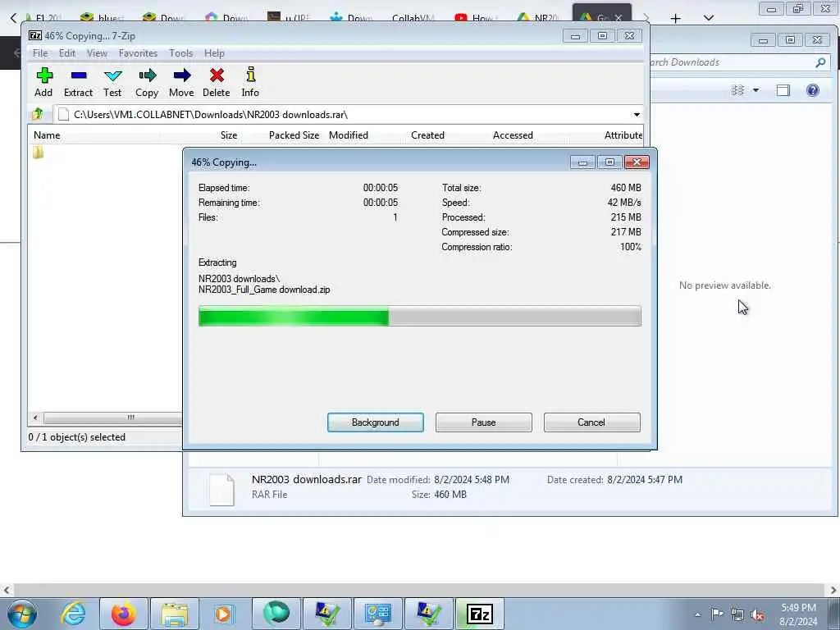Select the folder item in the file list
Viewport: 840px width, 630px height.
tap(38, 153)
